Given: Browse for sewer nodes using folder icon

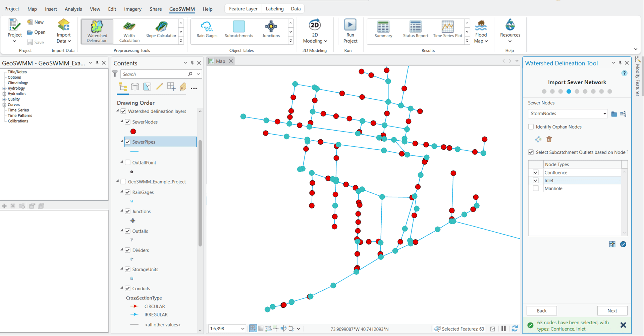Looking at the screenshot, I should click(x=614, y=114).
